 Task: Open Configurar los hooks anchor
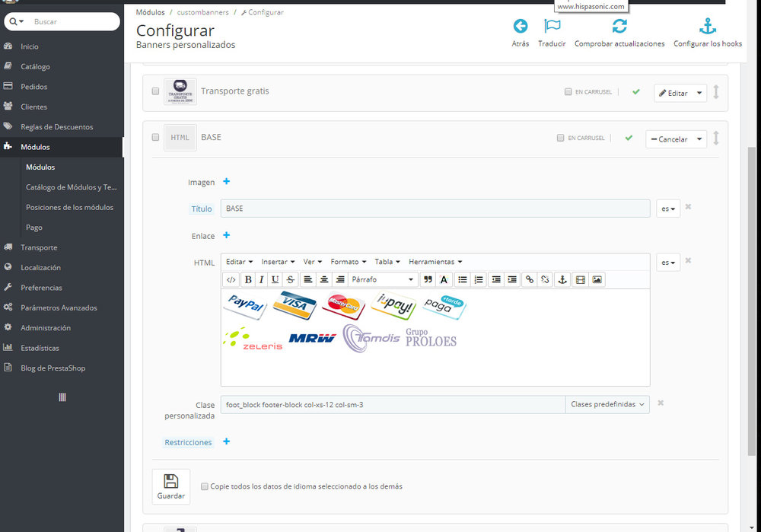pyautogui.click(x=708, y=26)
